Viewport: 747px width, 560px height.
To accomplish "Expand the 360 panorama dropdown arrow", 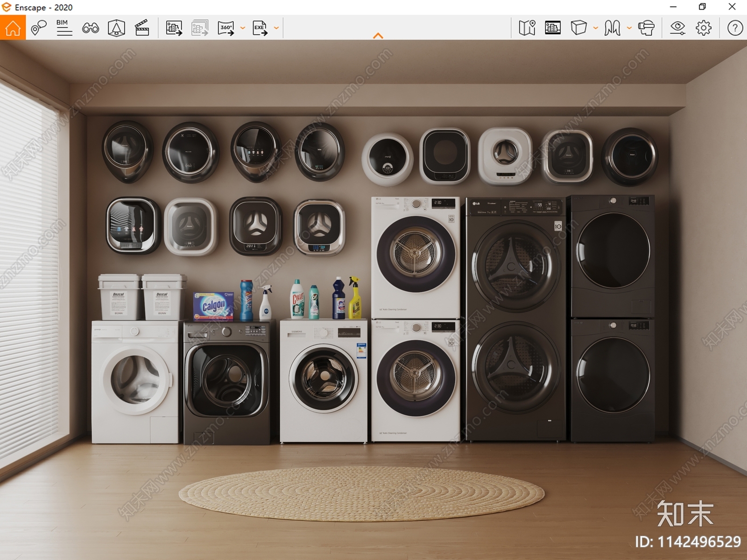I will click(x=243, y=28).
